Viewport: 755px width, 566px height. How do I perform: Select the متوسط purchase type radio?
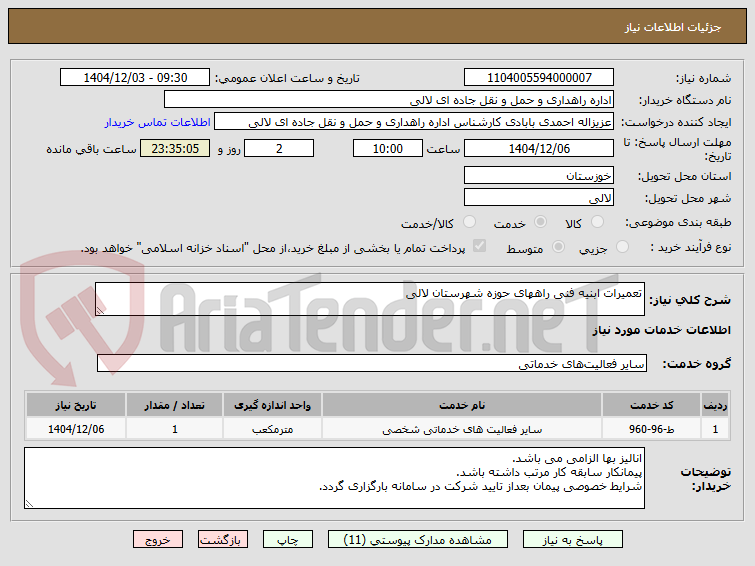[x=558, y=247]
